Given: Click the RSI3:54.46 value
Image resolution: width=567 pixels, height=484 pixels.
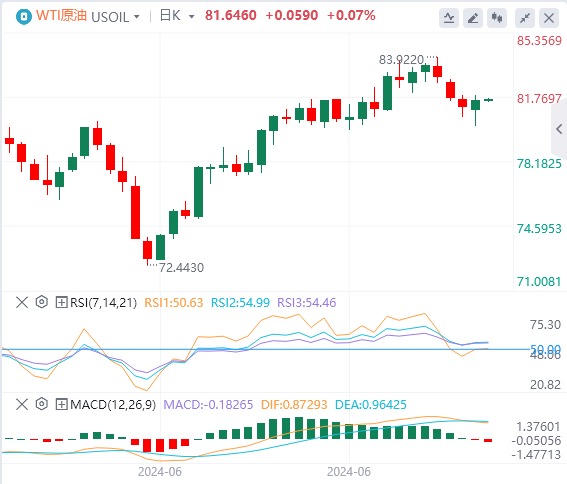Looking at the screenshot, I should (x=307, y=302).
